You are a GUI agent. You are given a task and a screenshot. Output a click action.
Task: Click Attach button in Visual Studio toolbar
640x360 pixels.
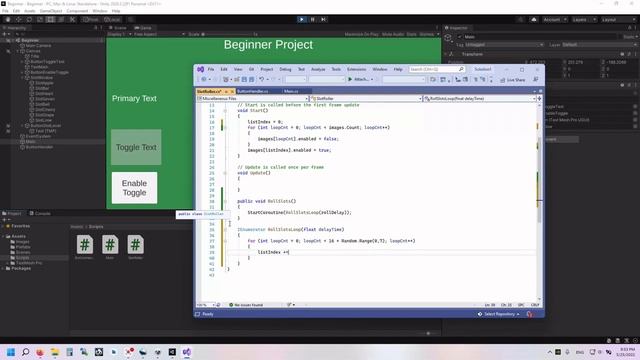[360, 80]
